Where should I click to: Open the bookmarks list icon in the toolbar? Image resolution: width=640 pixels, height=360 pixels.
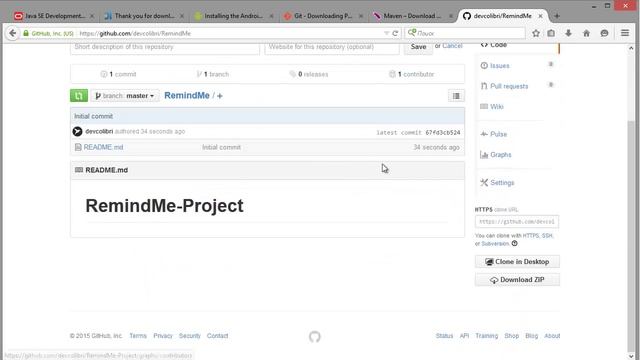click(551, 33)
